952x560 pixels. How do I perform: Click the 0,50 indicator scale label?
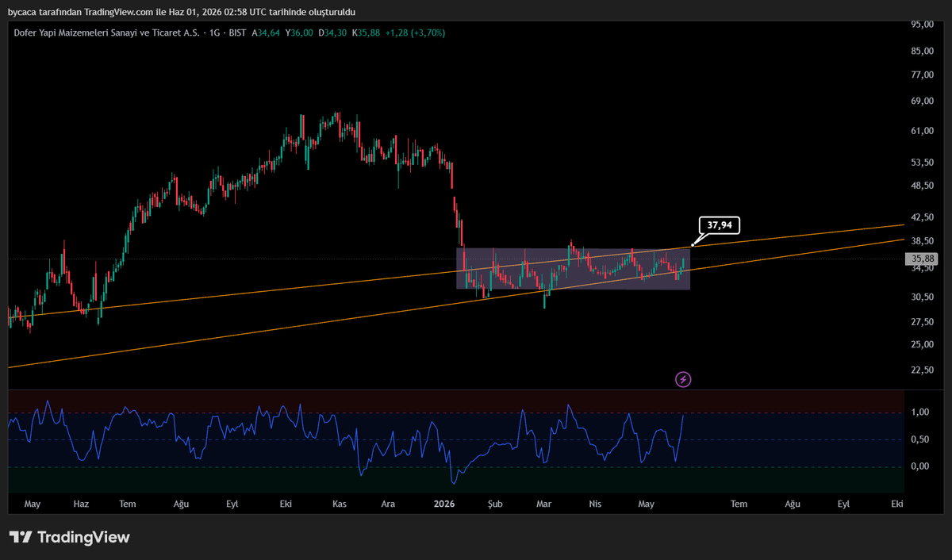click(x=920, y=439)
